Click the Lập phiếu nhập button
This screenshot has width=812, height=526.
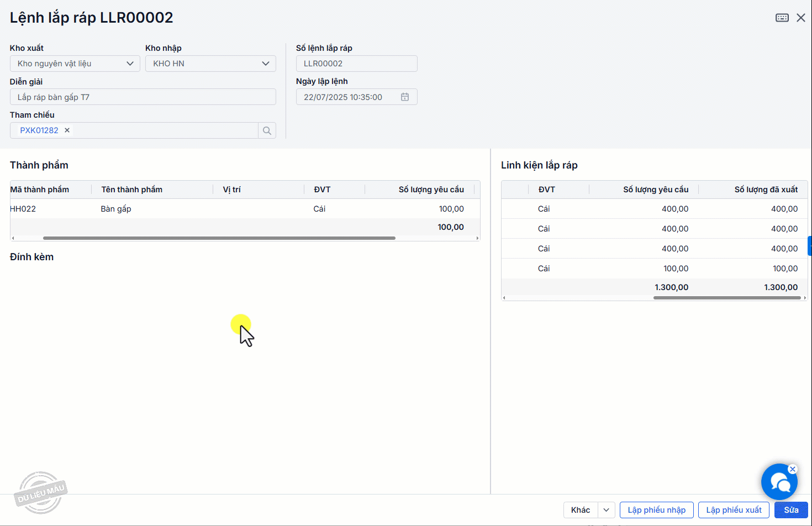click(x=656, y=510)
